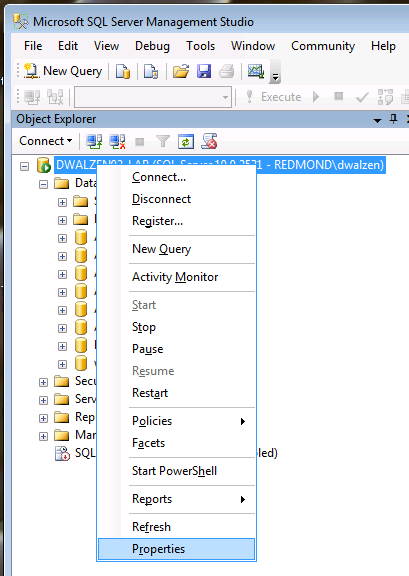Open the Policies submenu

pyautogui.click(x=176, y=421)
